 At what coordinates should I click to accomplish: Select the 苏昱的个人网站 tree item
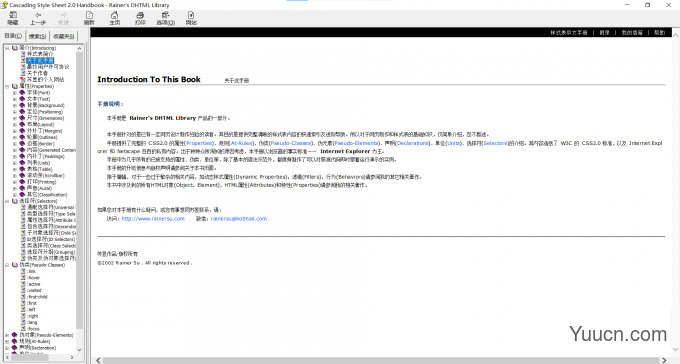click(x=45, y=79)
